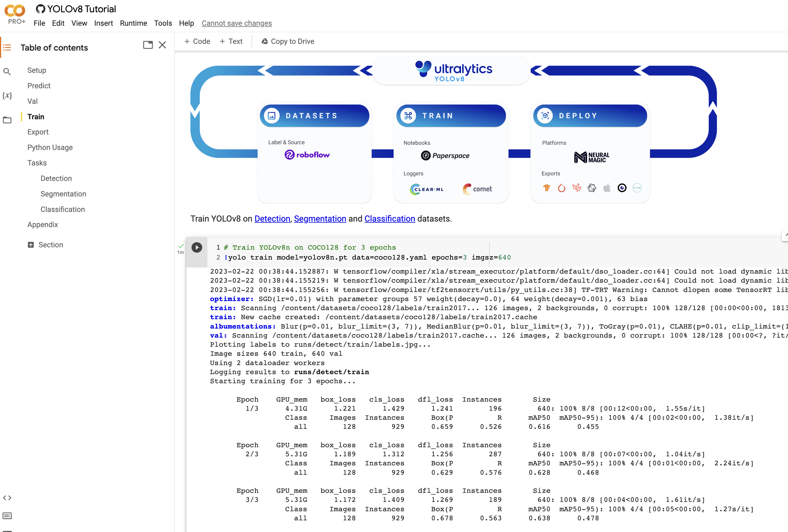Open the Runtime menu
The height and width of the screenshot is (532, 788).
point(133,23)
